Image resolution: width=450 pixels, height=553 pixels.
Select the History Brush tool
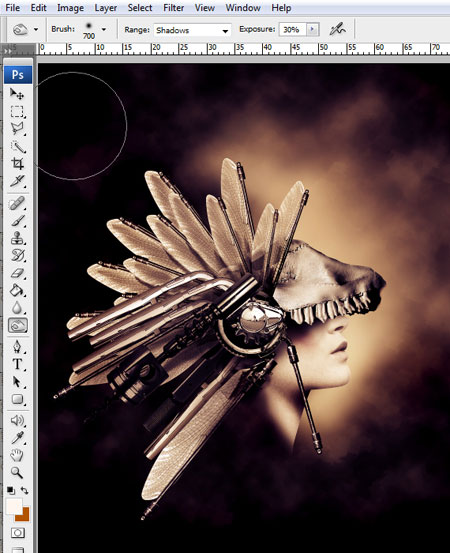(17, 255)
